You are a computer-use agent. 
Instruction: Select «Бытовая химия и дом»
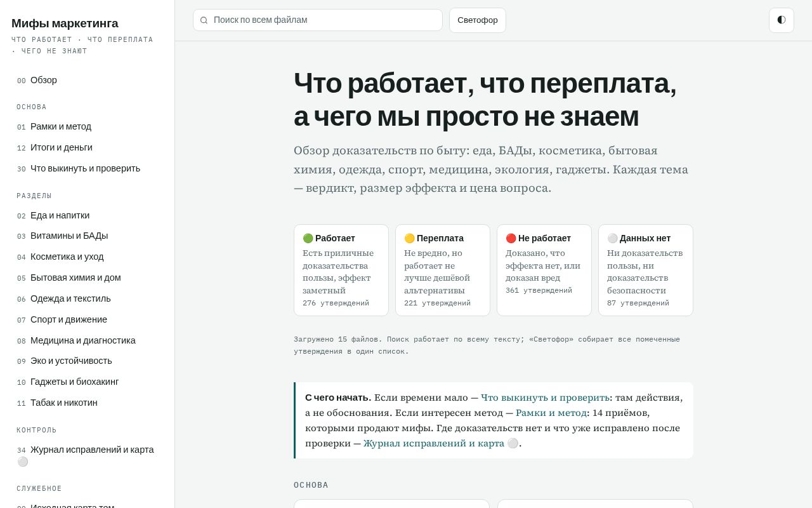pos(87,277)
